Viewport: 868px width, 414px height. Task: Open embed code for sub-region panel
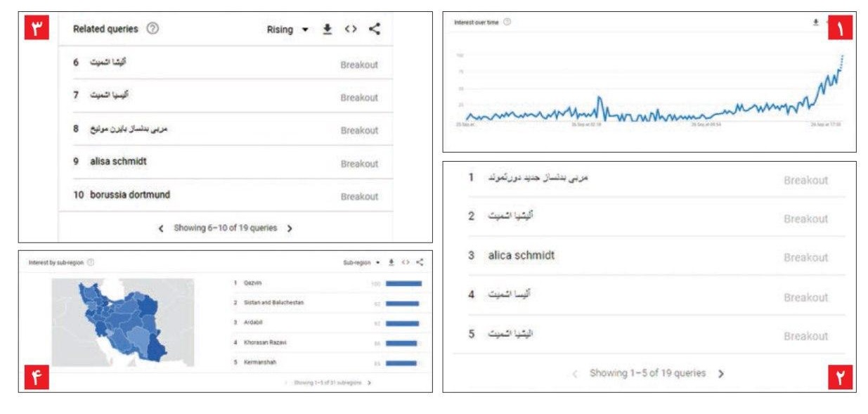click(406, 262)
